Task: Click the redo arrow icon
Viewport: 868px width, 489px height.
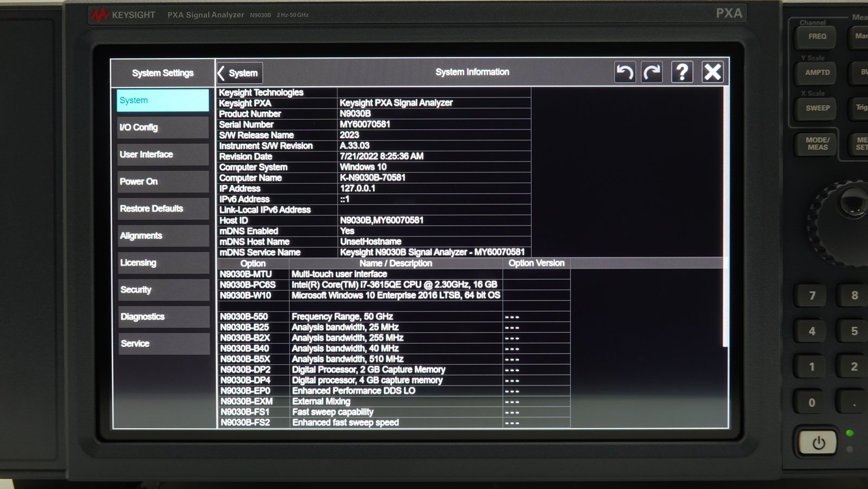Action: (x=652, y=72)
